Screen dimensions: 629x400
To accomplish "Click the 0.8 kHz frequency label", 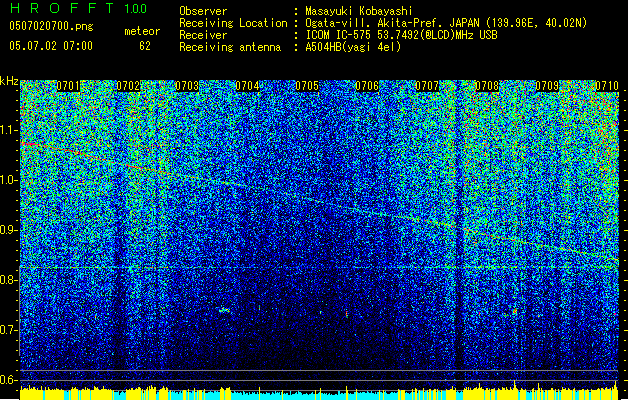I will [x=9, y=280].
